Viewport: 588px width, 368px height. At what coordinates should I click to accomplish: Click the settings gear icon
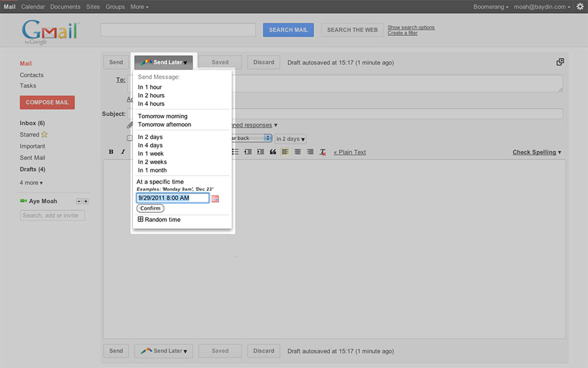[x=580, y=6]
